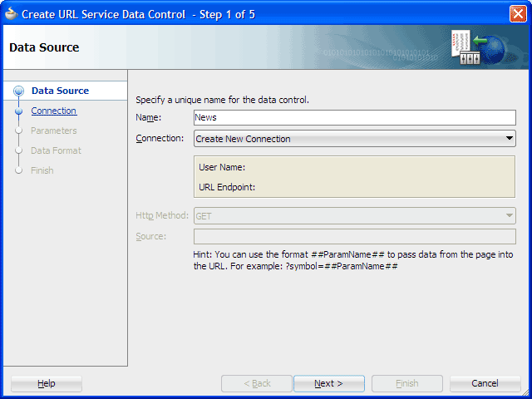Open Help for this wizard
The width and height of the screenshot is (532, 399).
pyautogui.click(x=47, y=383)
